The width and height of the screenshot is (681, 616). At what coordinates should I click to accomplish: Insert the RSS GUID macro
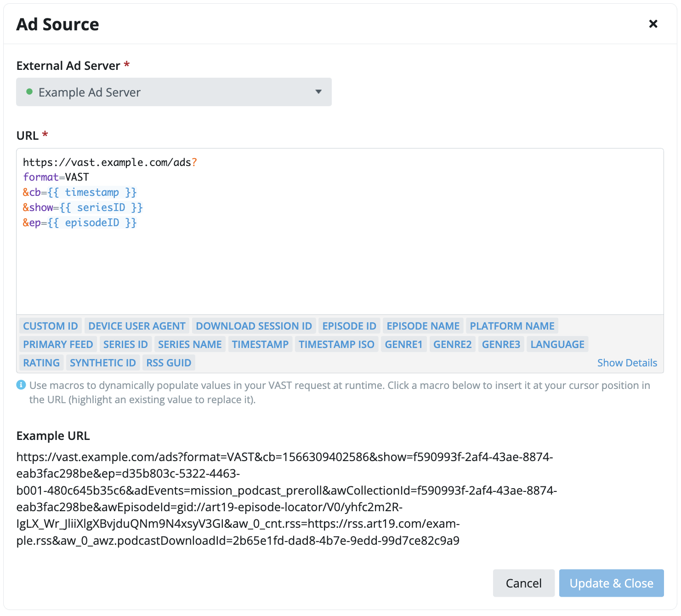coord(169,363)
